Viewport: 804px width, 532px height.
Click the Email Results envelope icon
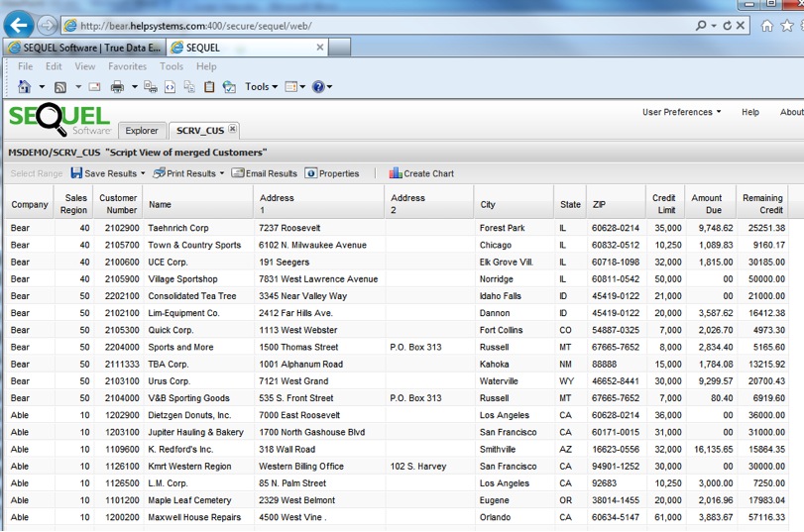(x=237, y=172)
